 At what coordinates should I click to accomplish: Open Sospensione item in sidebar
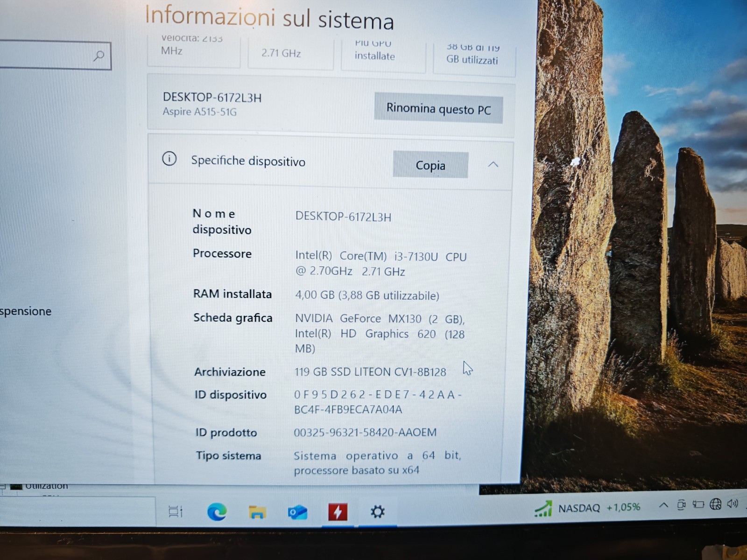point(26,311)
